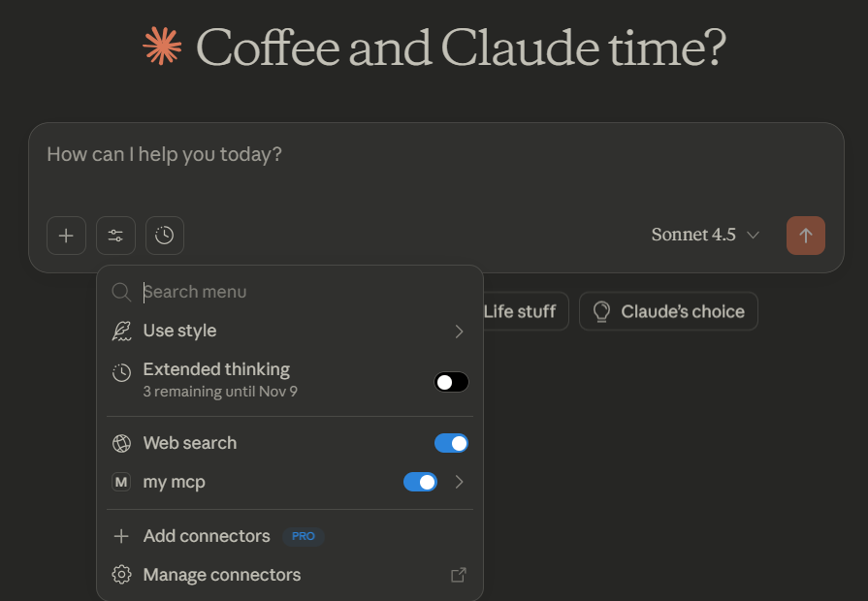Turn off the Web search toggle
Viewport: 868px width, 601px height.
point(451,443)
